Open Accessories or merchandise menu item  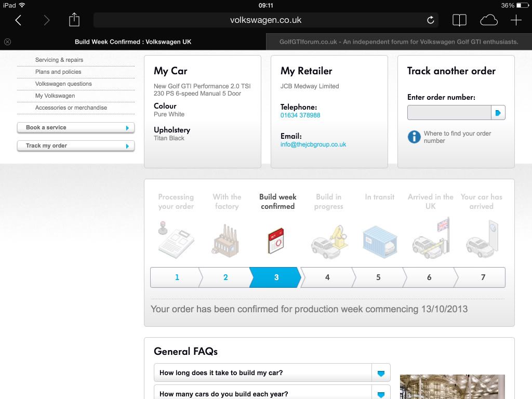click(x=71, y=108)
